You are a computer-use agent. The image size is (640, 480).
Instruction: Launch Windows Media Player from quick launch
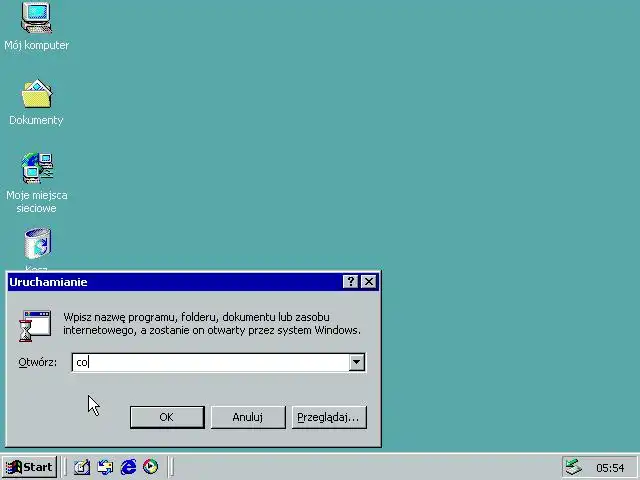(151, 467)
